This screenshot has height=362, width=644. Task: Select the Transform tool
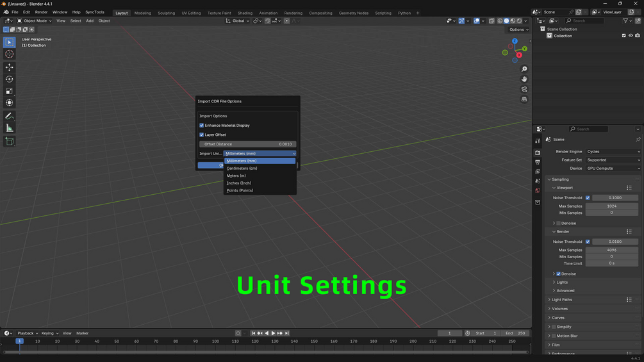coord(9,103)
